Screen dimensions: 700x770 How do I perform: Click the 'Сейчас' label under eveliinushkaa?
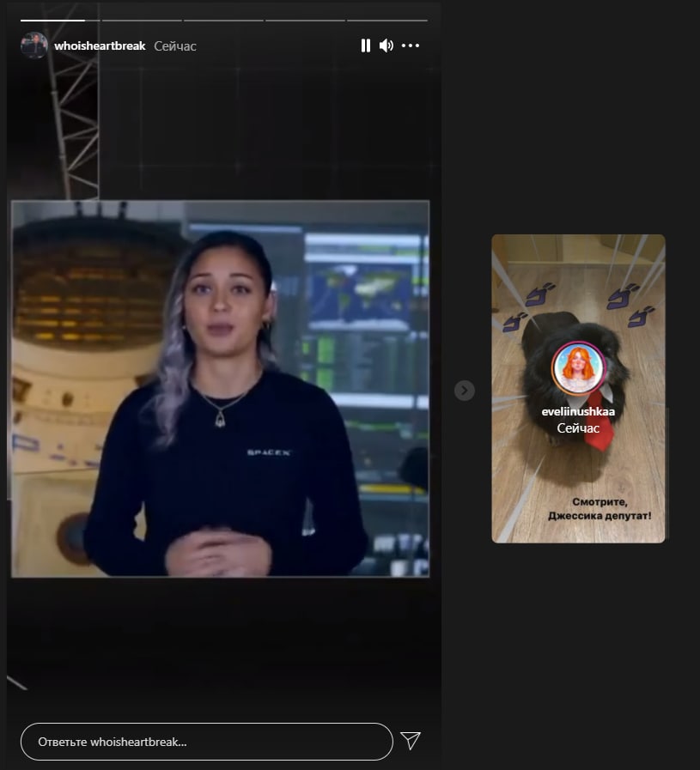pyautogui.click(x=578, y=428)
